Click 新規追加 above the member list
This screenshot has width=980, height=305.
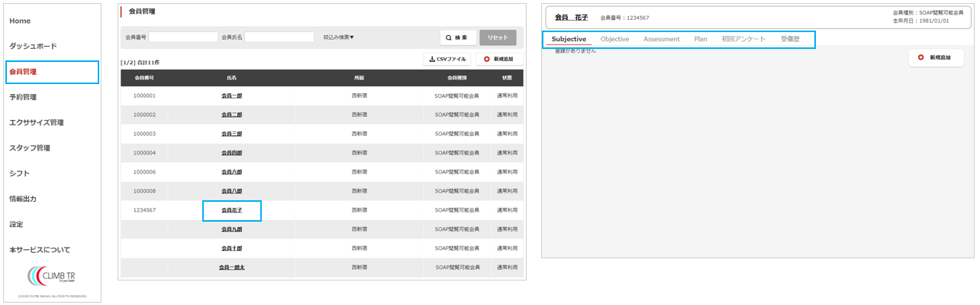[499, 59]
